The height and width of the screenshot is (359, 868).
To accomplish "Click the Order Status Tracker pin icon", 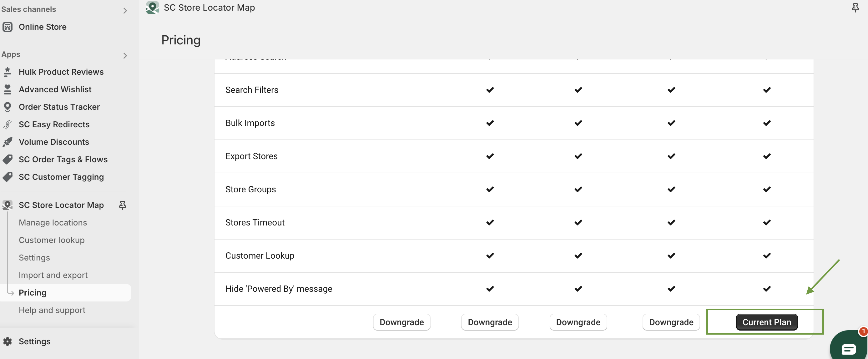I will point(8,107).
